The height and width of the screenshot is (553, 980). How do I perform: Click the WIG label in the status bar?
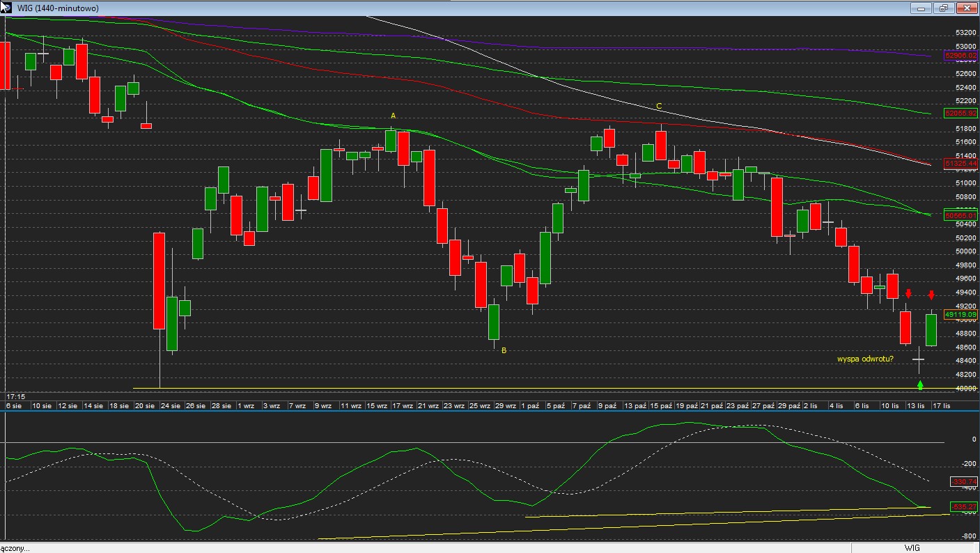click(x=911, y=548)
